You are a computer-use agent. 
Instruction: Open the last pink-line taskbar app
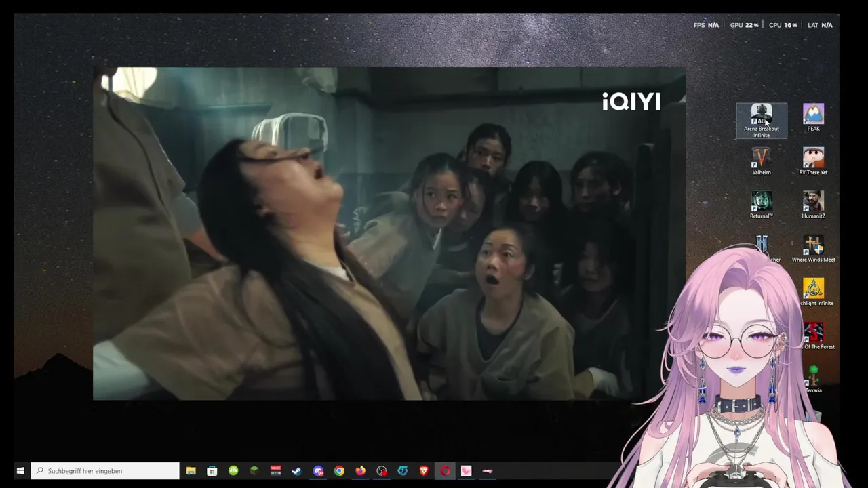click(x=488, y=471)
